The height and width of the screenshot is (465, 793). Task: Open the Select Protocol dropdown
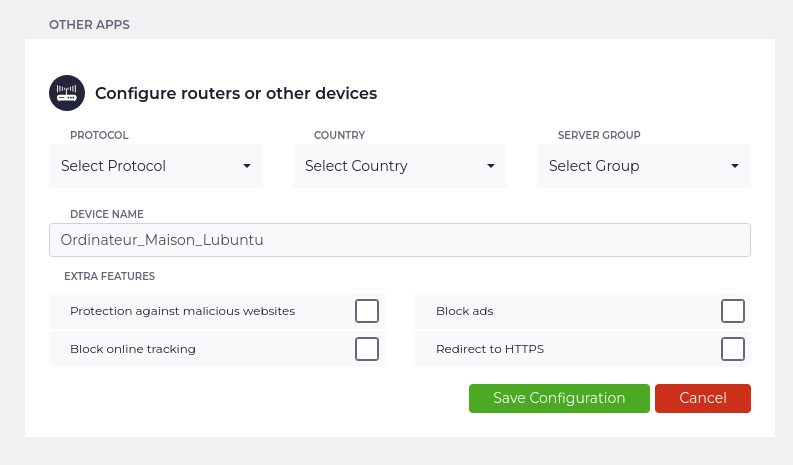click(155, 166)
